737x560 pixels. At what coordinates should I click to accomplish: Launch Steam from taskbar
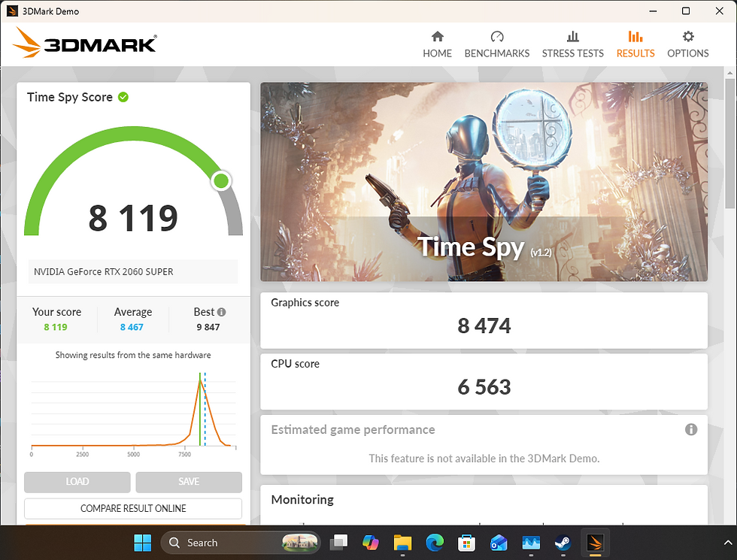pyautogui.click(x=563, y=543)
